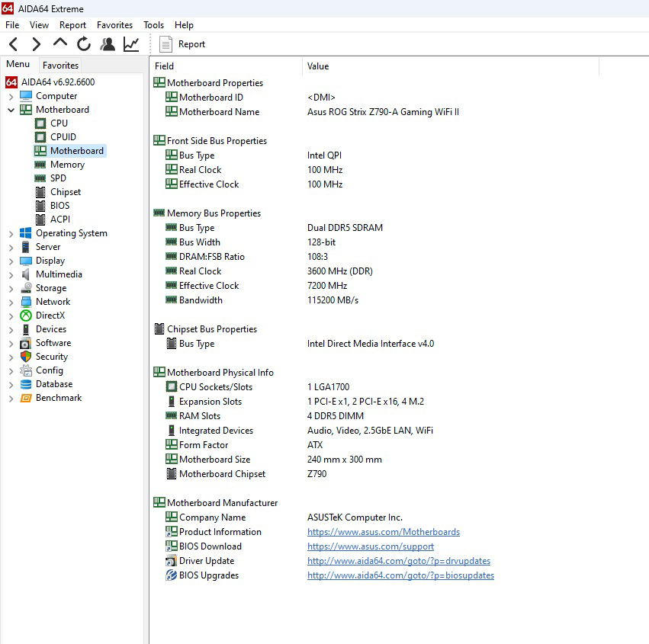Viewport: 649px width, 644px height.
Task: Click the DirectX Xbox icon
Action: (26, 316)
